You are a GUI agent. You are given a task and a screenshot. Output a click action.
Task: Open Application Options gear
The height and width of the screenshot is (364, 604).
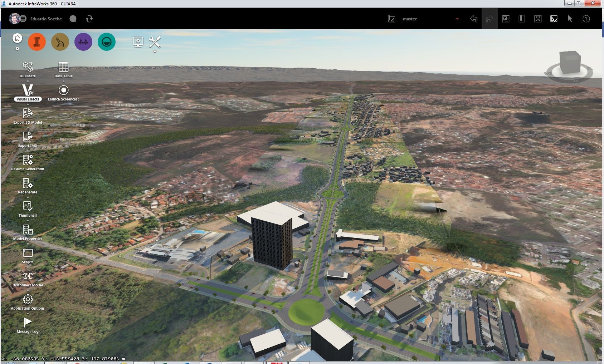click(x=28, y=300)
